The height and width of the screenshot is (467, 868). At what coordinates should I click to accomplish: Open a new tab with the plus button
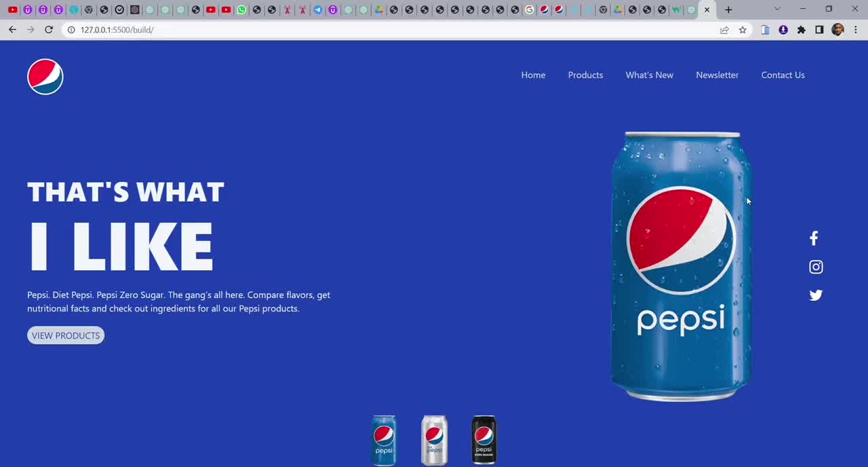pos(728,10)
